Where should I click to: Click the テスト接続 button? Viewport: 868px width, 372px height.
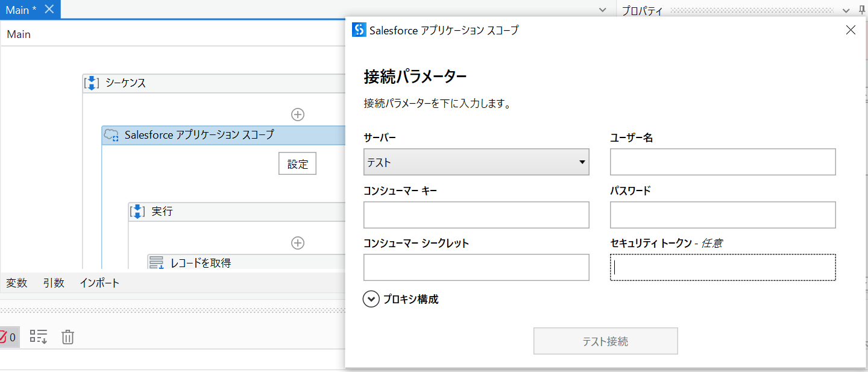[x=605, y=341]
